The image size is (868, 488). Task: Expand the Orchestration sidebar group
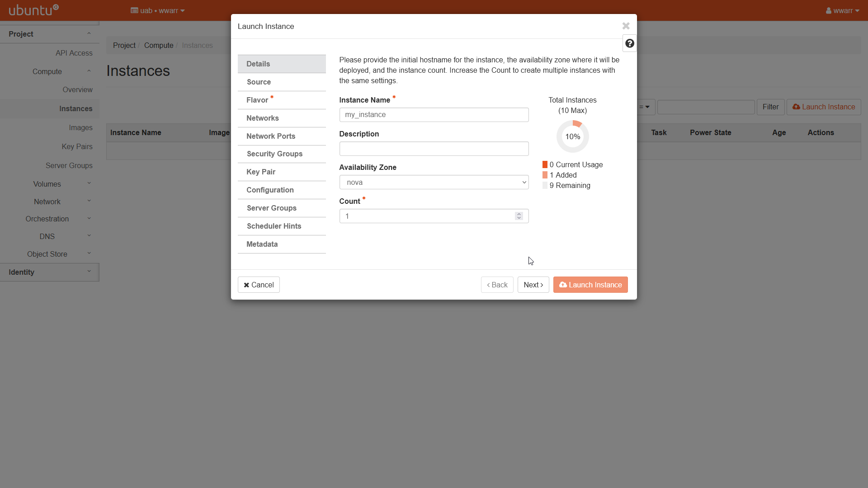click(50, 219)
